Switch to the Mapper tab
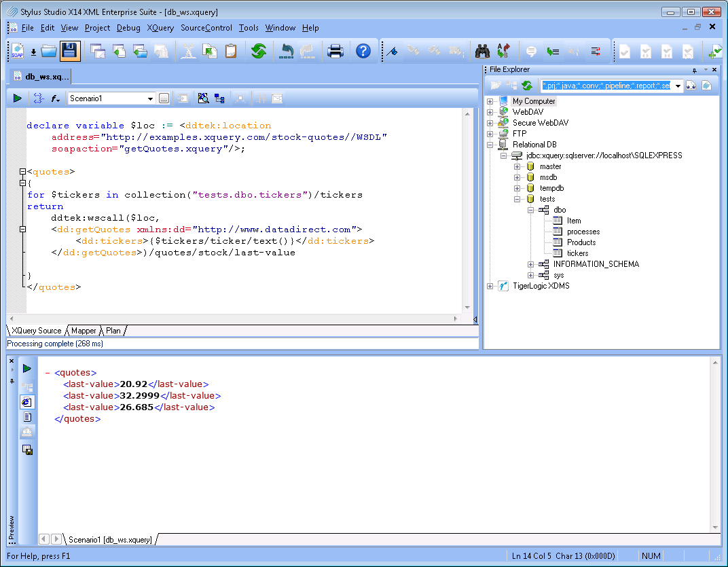 tap(84, 331)
